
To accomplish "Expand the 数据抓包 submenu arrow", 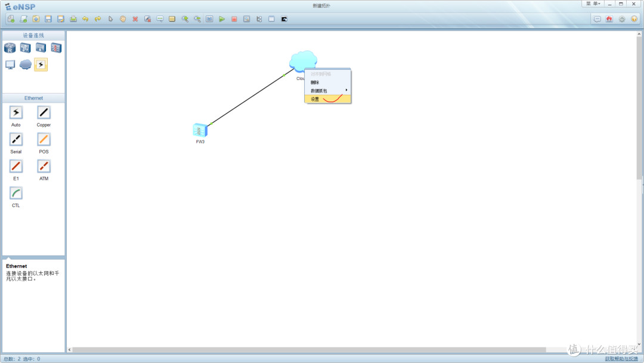I will (x=346, y=90).
